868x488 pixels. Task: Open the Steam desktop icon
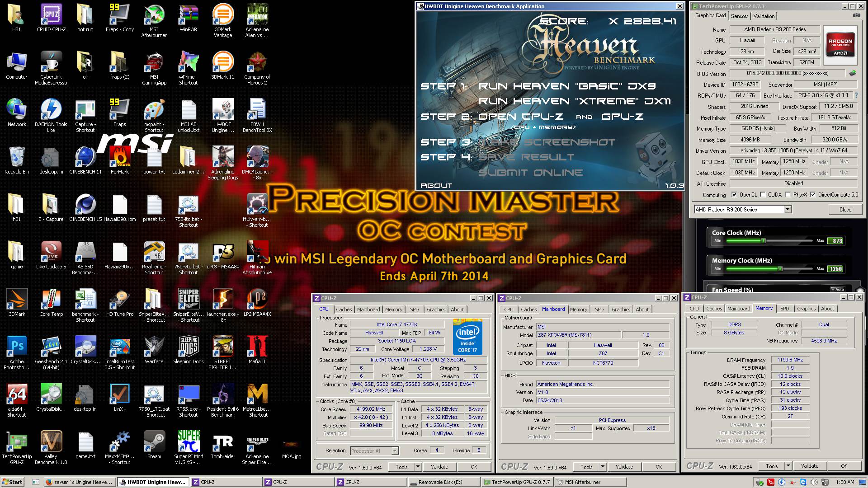pos(154,445)
